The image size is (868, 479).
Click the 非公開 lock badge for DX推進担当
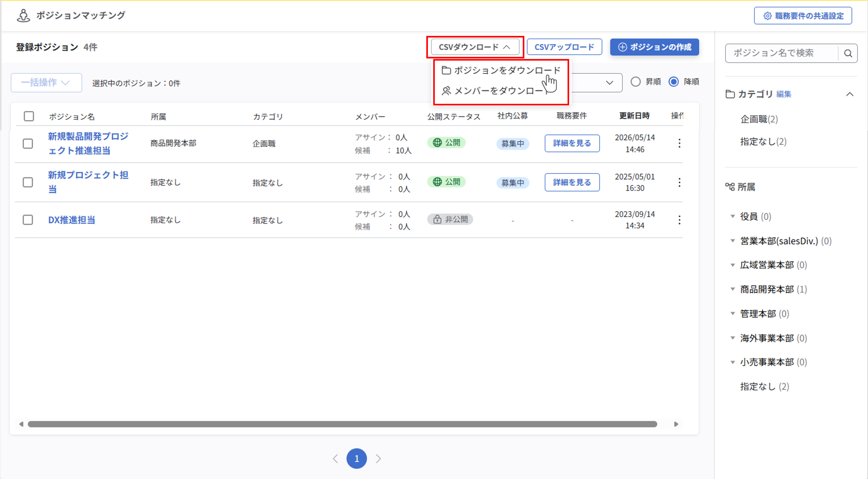click(450, 219)
